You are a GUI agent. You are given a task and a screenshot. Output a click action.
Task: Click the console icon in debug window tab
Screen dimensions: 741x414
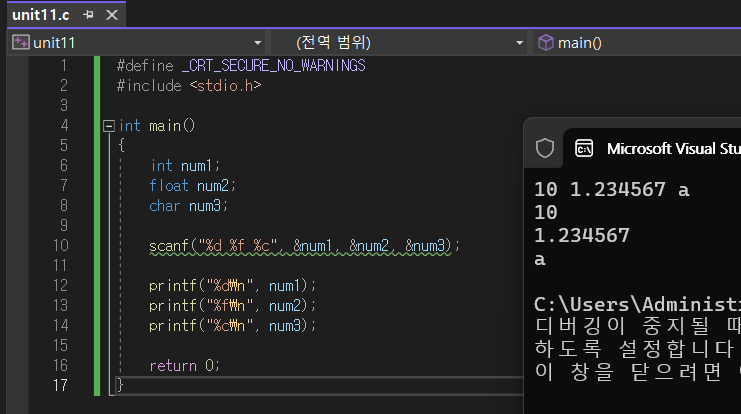pos(584,148)
